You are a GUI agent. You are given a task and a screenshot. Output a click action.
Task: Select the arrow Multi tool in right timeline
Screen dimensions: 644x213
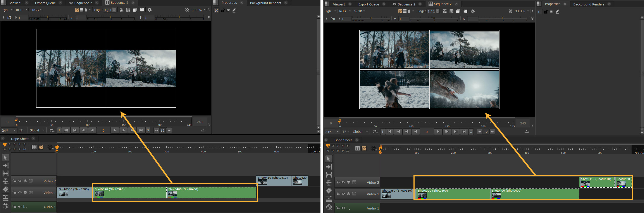click(329, 159)
